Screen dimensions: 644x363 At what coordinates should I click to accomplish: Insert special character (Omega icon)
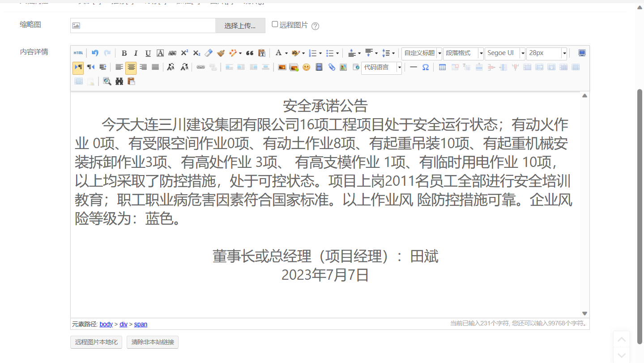426,67
